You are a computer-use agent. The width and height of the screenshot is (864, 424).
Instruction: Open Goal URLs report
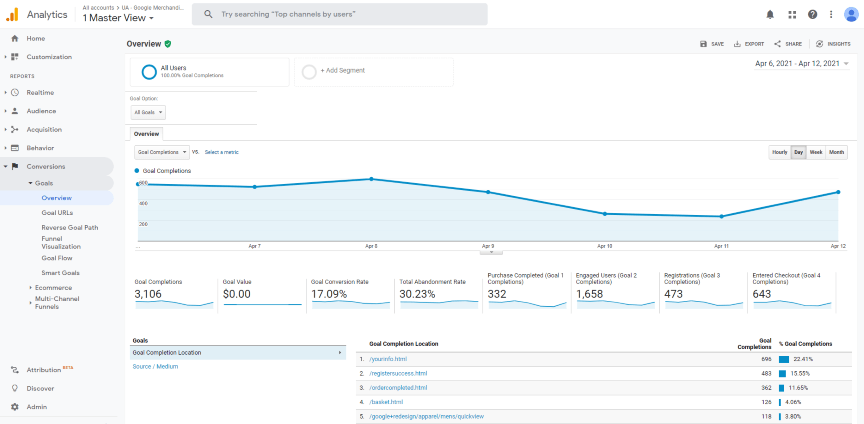(x=57, y=213)
